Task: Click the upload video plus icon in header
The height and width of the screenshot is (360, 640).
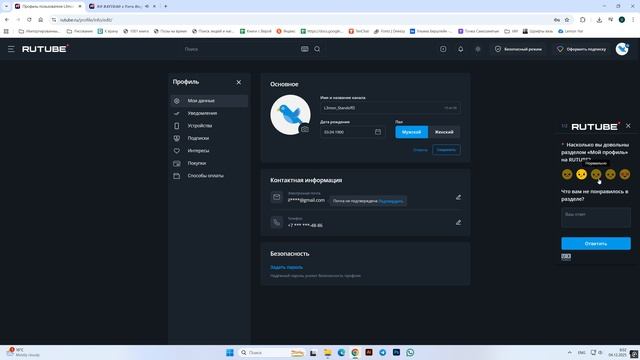Action: tap(443, 49)
